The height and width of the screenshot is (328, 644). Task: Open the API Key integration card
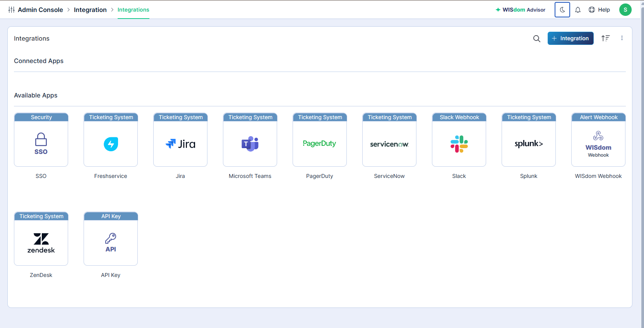[x=111, y=239]
